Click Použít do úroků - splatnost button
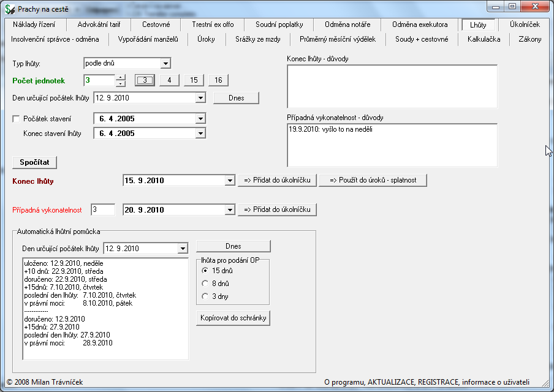This screenshot has width=554, height=392. (373, 180)
